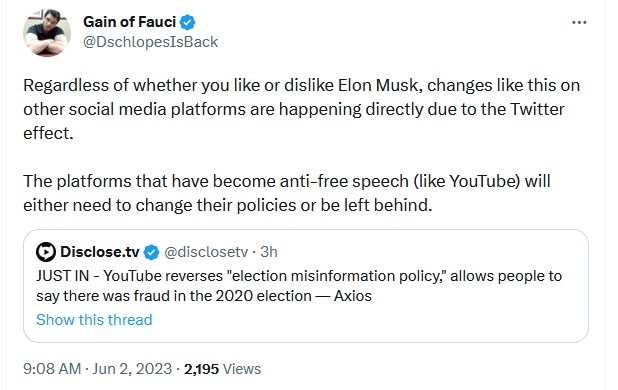The image size is (618, 390).
Task: Click the verified badge beside Gain of Fauci
Action: click(x=188, y=22)
